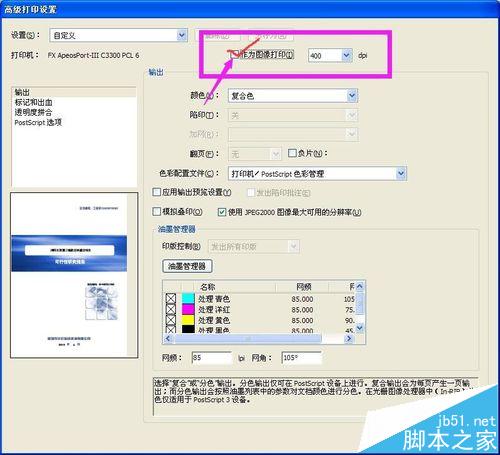Open the 400 dpi resolution dropdown

tap(330, 55)
